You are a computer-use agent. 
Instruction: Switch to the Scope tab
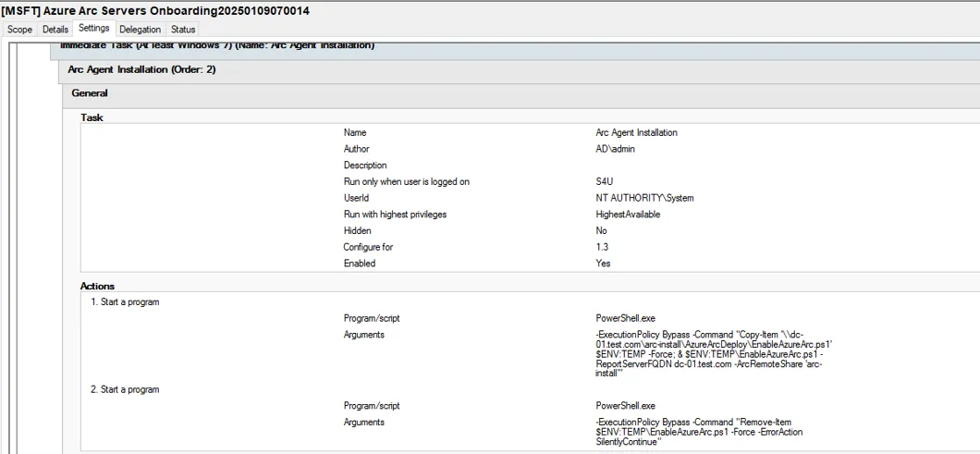19,30
